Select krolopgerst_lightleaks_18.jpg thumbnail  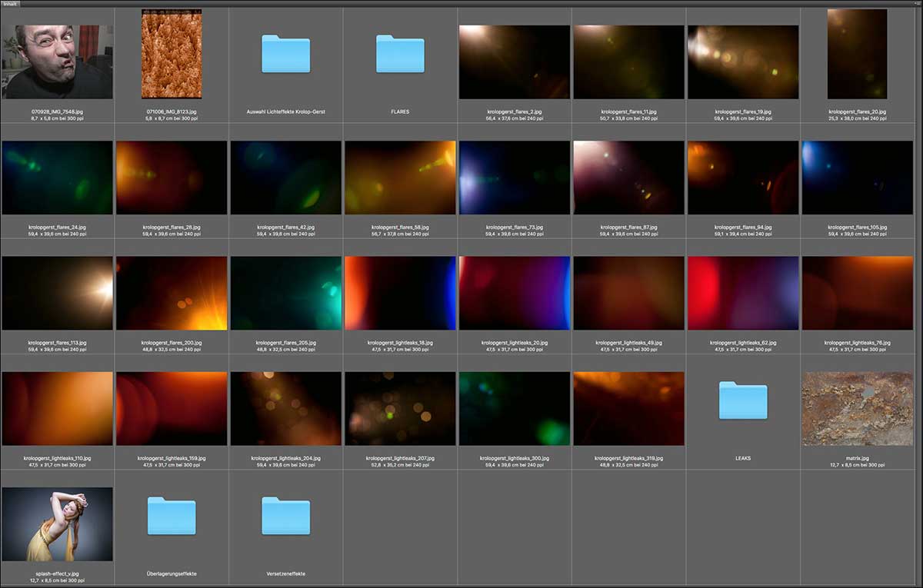pyautogui.click(x=400, y=293)
